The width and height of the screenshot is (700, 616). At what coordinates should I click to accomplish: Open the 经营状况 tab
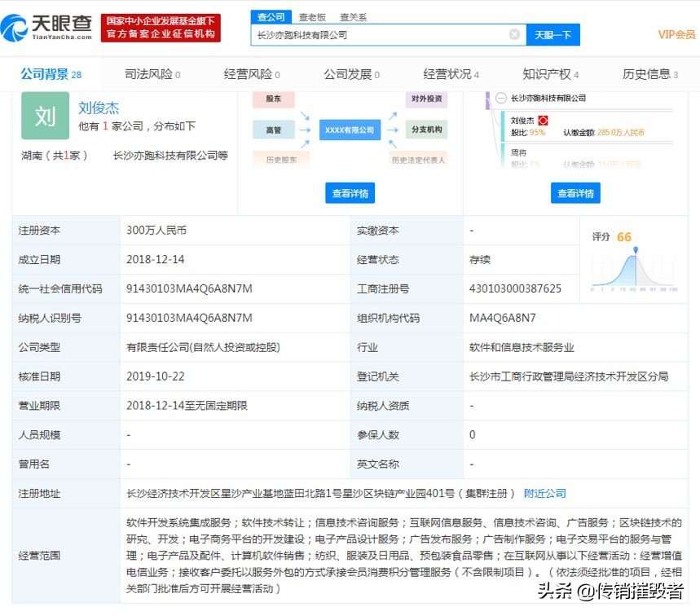point(451,74)
